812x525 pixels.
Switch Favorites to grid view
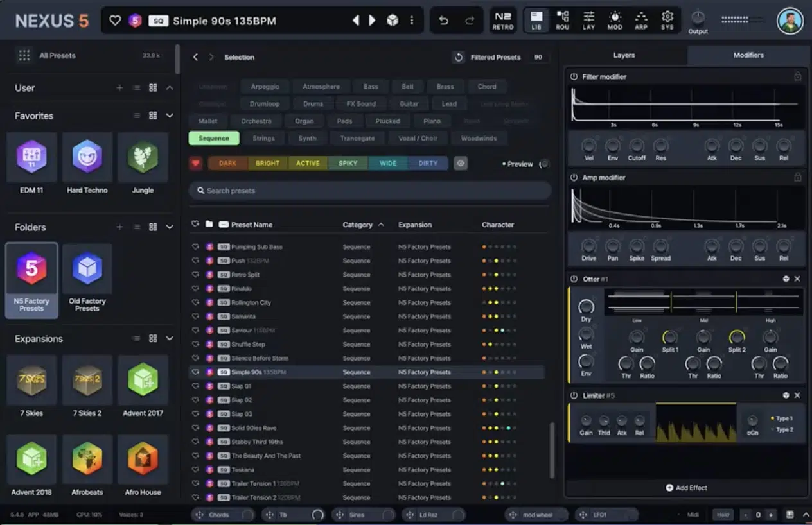coord(153,116)
